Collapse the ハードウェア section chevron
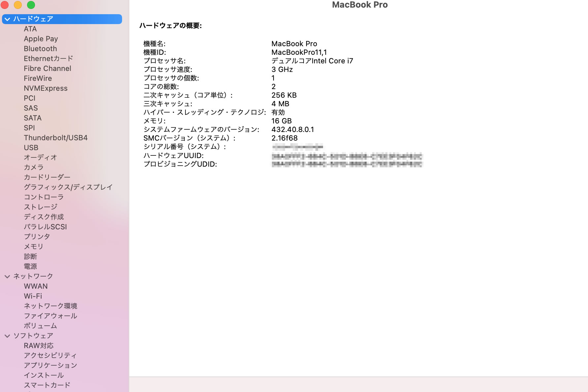This screenshot has width=588, height=392. pyautogui.click(x=7, y=19)
